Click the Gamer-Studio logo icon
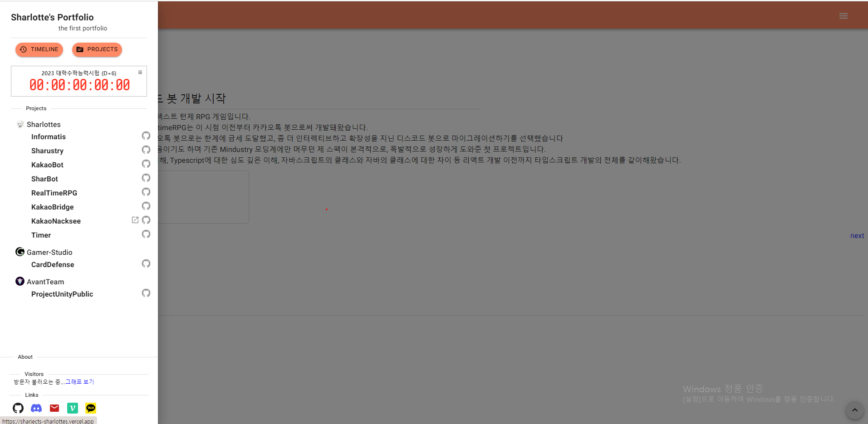This screenshot has height=424, width=868. click(20, 252)
